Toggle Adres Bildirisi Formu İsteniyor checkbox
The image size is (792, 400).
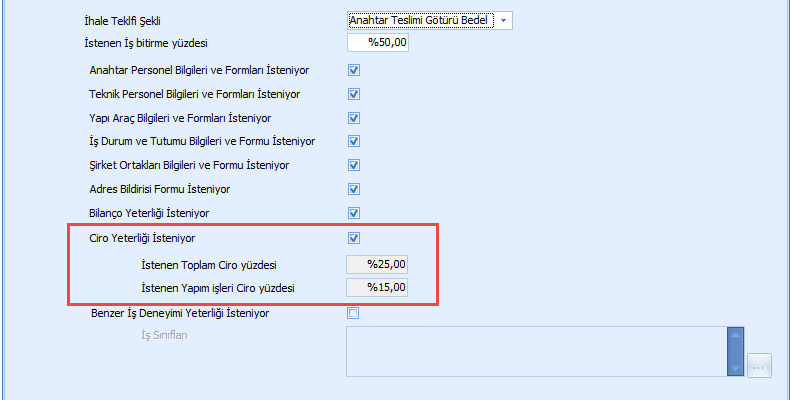353,189
